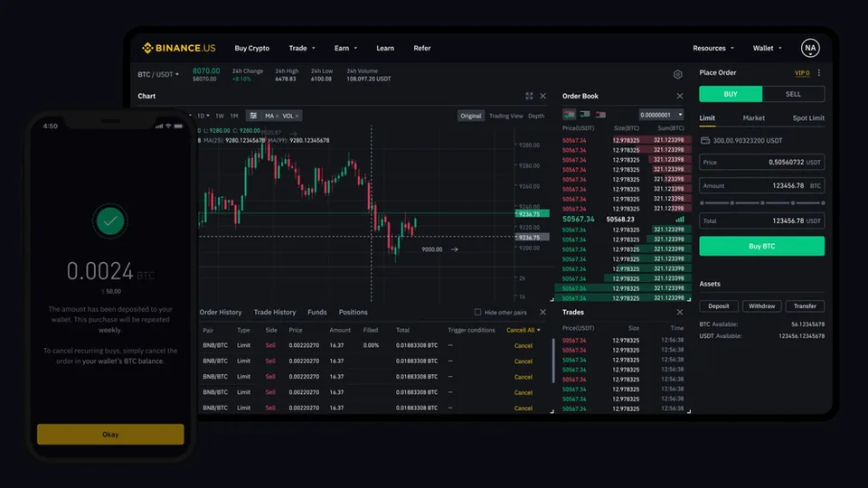Set chart interval to 1W
The image size is (868, 488).
click(220, 116)
